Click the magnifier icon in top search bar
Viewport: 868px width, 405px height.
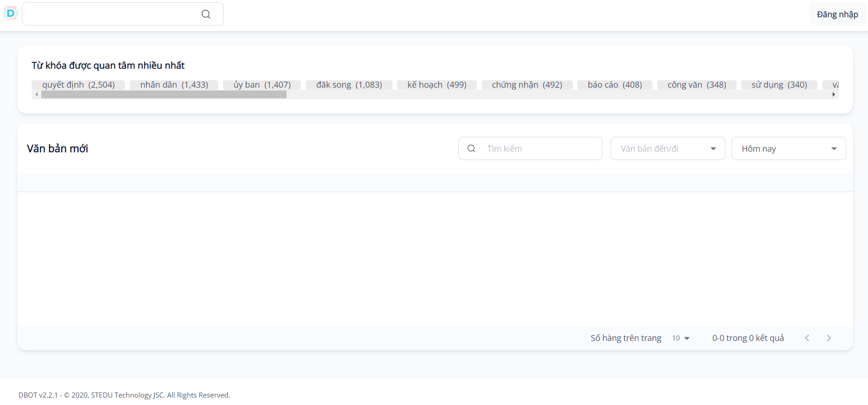(x=206, y=14)
